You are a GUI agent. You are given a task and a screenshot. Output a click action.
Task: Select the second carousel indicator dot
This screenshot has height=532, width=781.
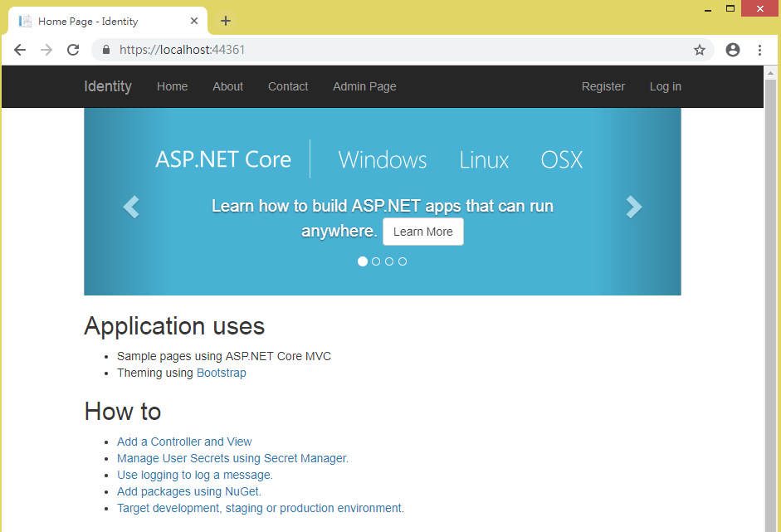click(376, 261)
